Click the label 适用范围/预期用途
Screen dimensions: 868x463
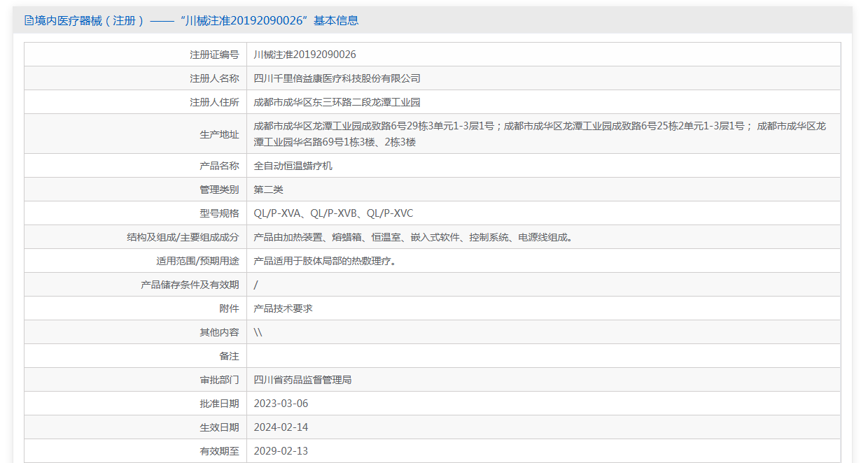coord(197,261)
